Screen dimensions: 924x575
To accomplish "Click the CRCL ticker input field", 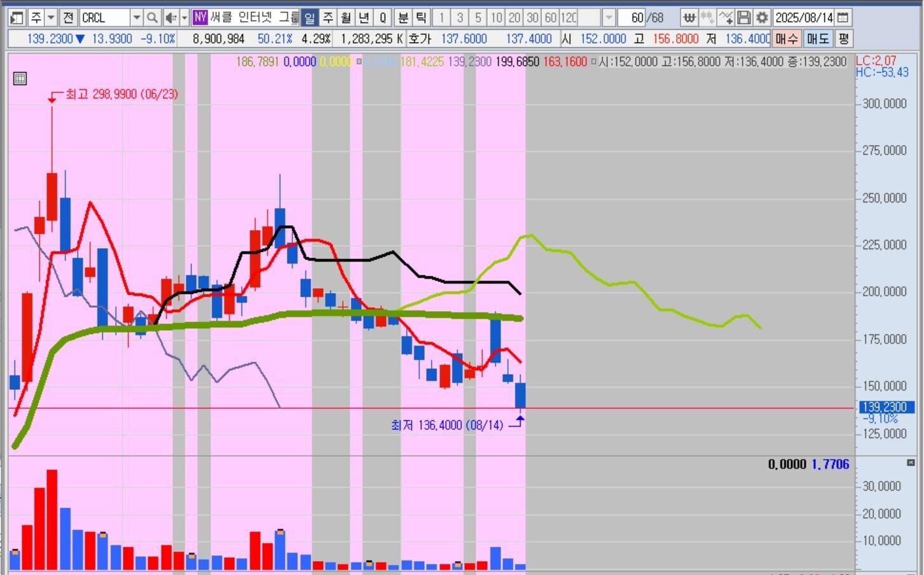I will point(105,18).
